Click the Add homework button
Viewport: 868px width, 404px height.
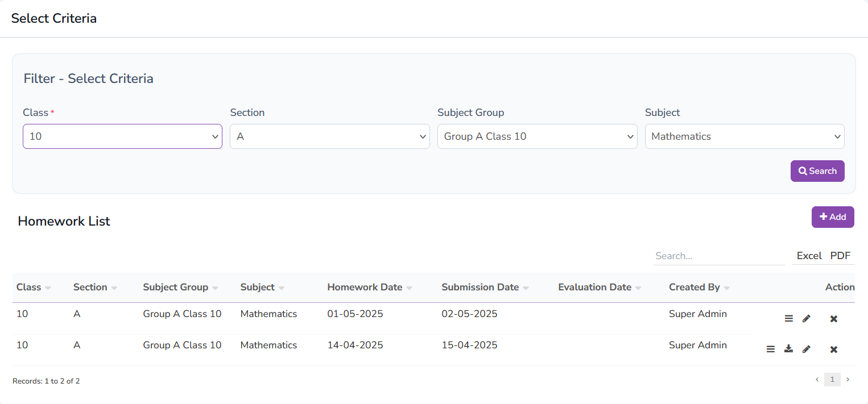click(832, 217)
